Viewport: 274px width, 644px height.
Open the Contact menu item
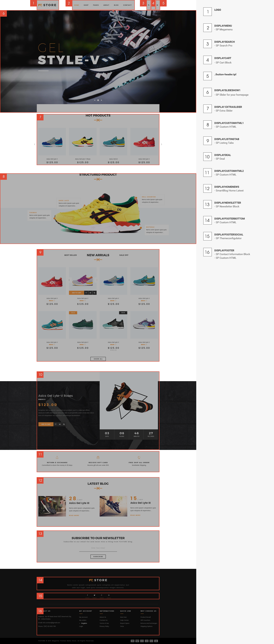tap(127, 5)
